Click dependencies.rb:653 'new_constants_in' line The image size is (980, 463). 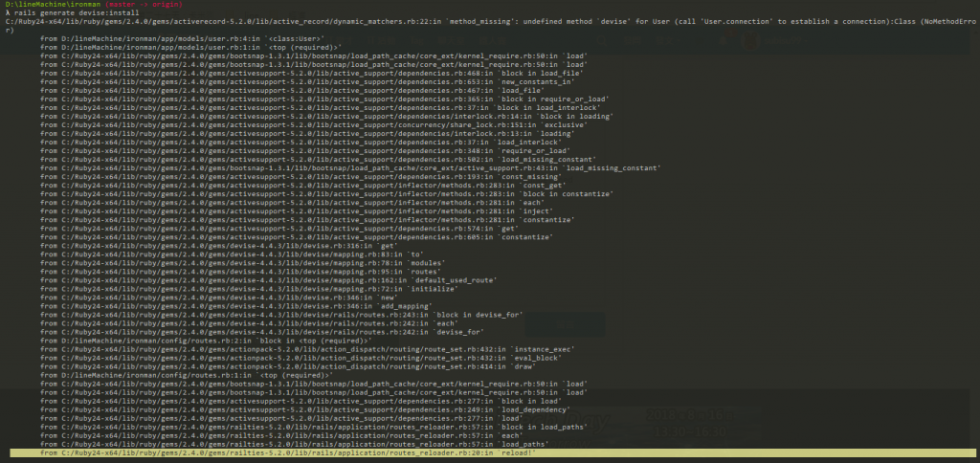tap(307, 82)
